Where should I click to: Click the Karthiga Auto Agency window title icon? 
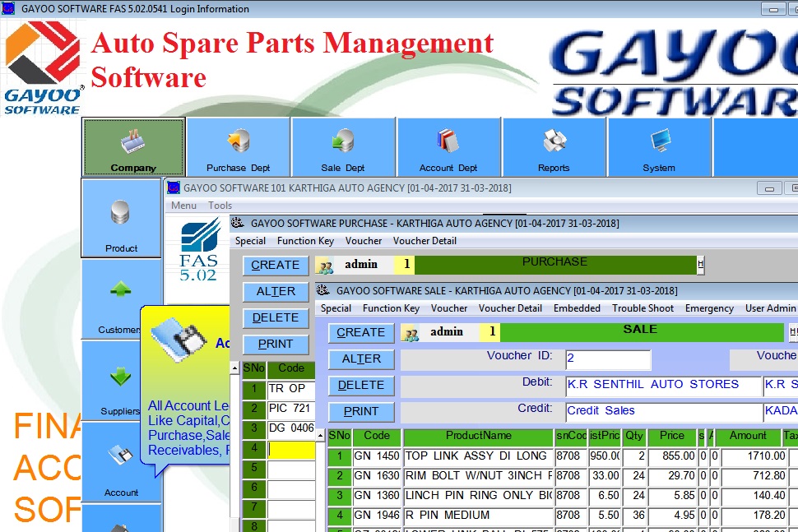(x=174, y=187)
